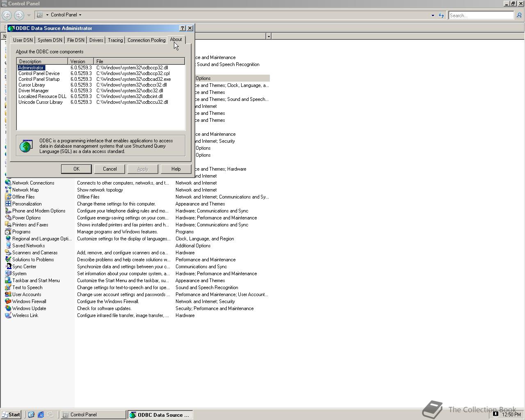Sort components by File column header
This screenshot has width=525, height=420.
[x=139, y=62]
